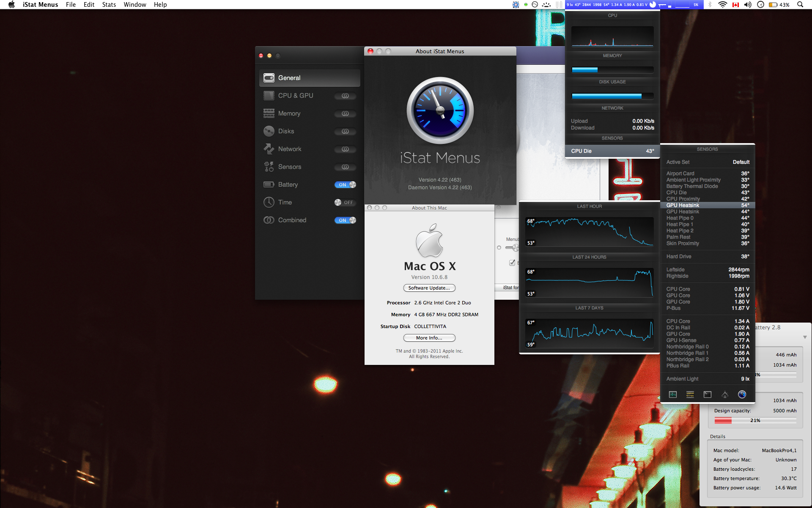Select the highlighted GPU Heatsink 54° row
This screenshot has height=508, width=812.
click(x=708, y=205)
